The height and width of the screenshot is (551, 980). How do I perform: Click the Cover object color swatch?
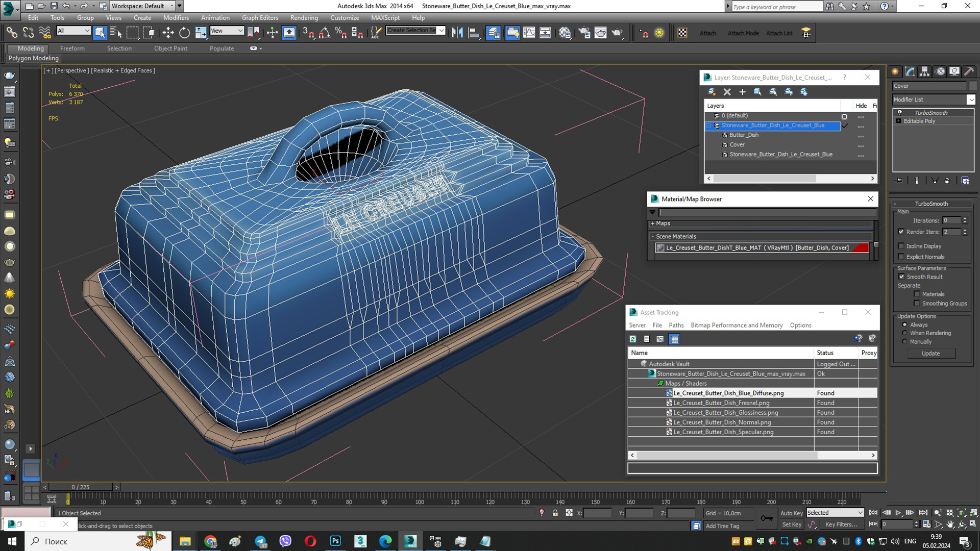point(973,86)
